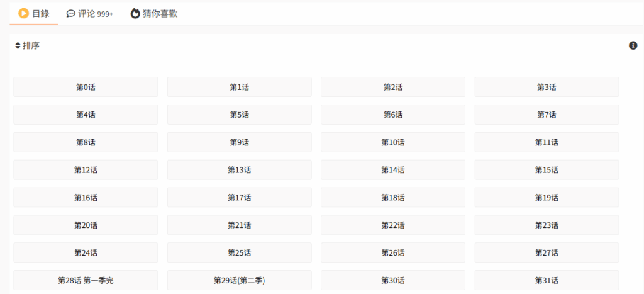The width and height of the screenshot is (644, 294).
Task: Open chapter 第25话
Action: tap(240, 252)
